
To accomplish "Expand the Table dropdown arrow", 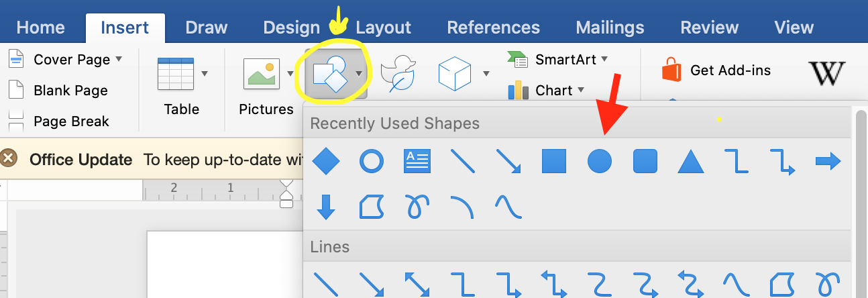I will 204,74.
